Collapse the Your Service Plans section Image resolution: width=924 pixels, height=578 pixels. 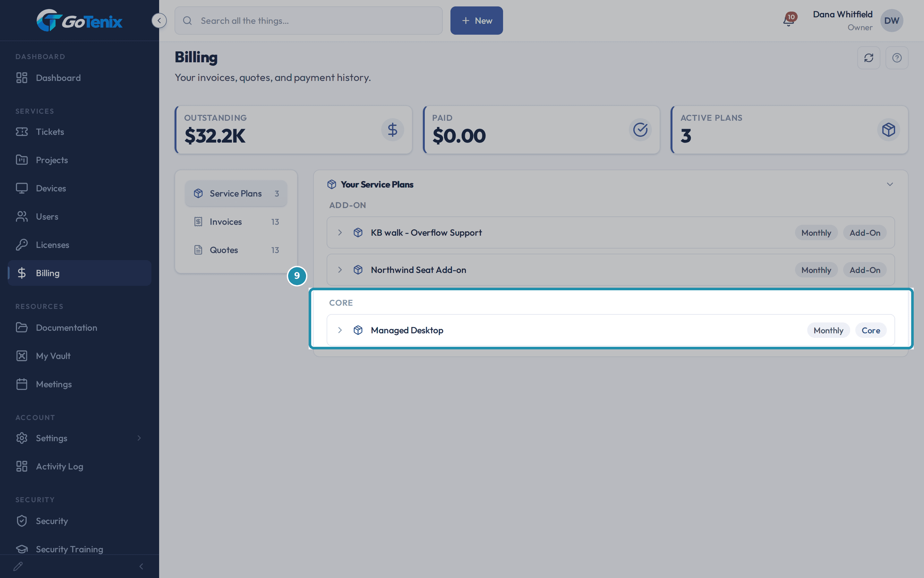coord(890,184)
